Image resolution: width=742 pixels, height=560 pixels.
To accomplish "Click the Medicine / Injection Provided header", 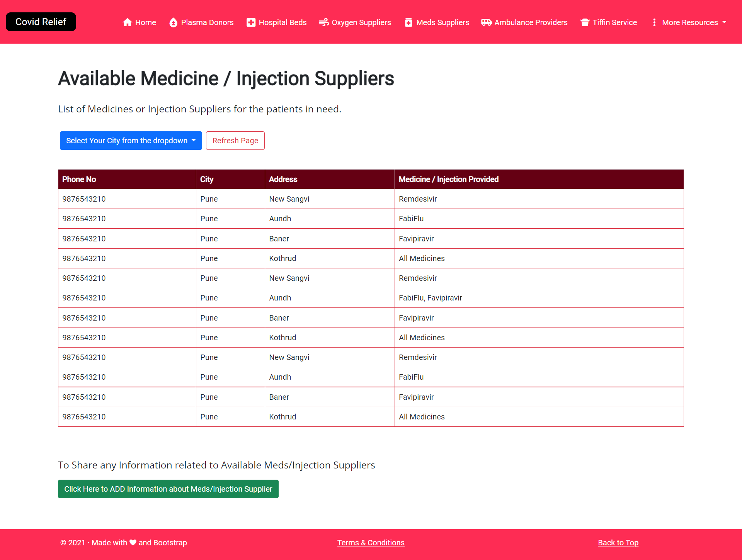I will (448, 179).
